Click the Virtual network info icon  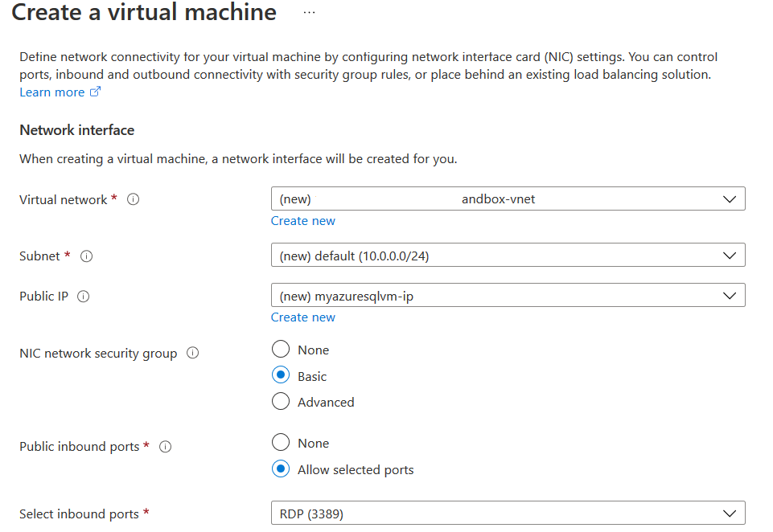(134, 199)
